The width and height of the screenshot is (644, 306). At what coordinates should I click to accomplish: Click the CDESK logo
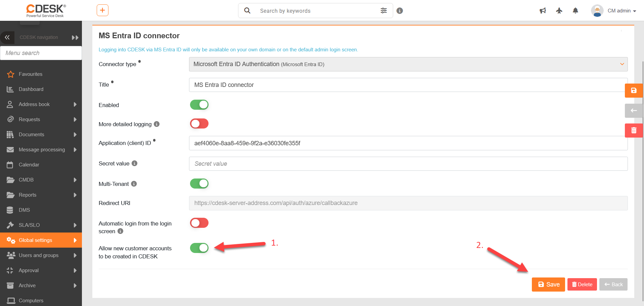46,10
